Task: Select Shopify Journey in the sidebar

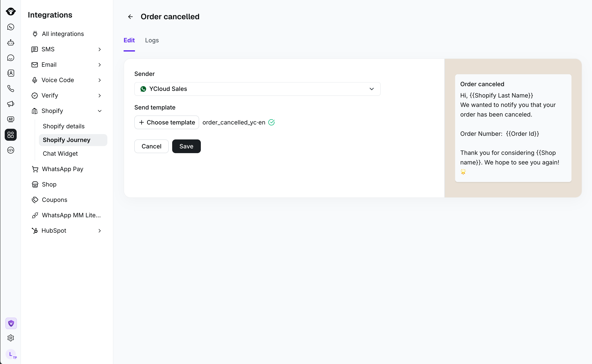Action: (73, 140)
